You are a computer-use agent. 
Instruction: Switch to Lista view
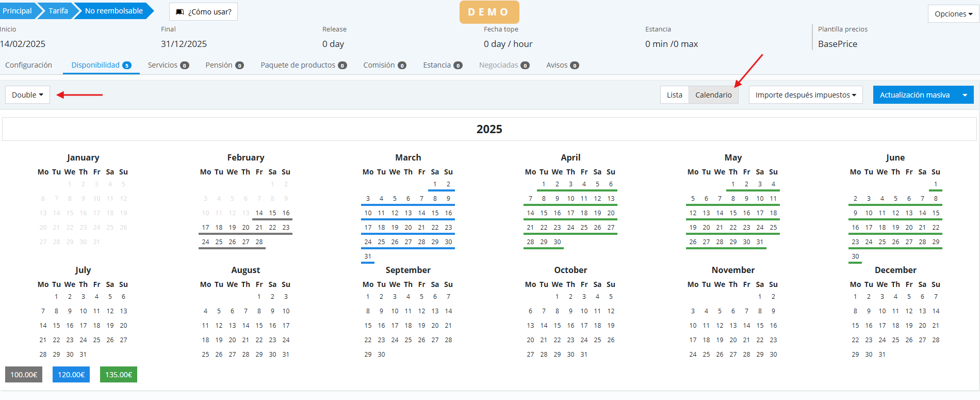[x=674, y=95]
